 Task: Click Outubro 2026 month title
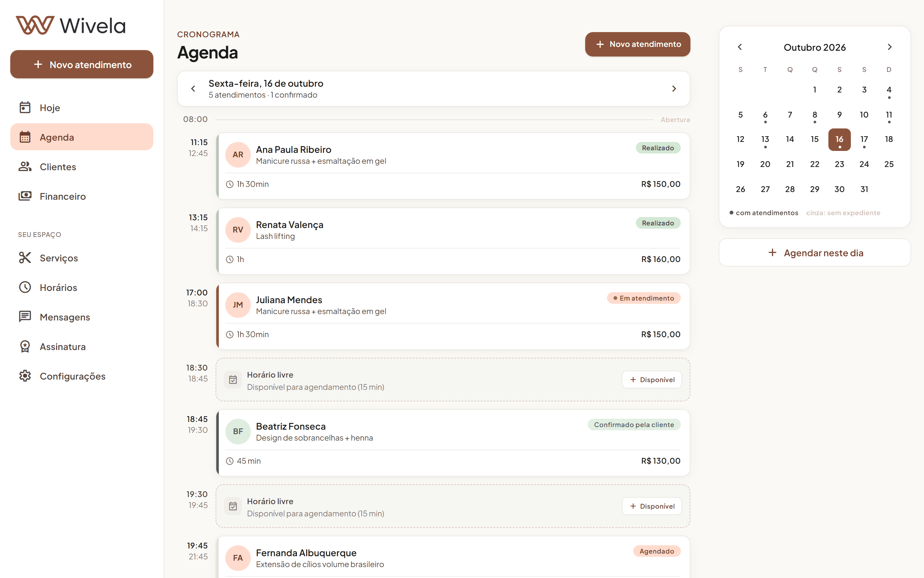815,48
